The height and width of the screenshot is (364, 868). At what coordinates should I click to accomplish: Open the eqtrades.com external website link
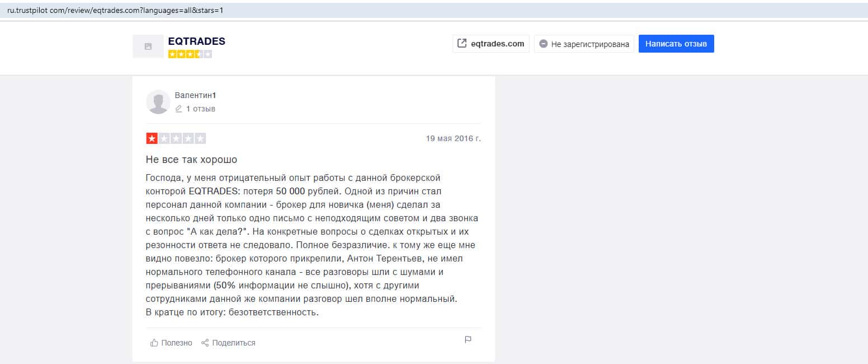point(491,44)
